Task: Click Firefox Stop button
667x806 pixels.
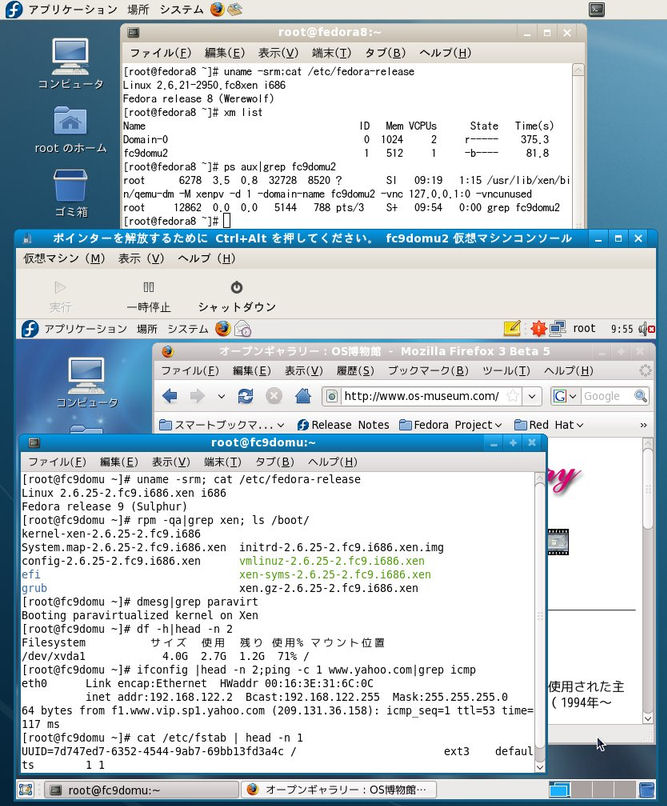Action: coord(274,396)
